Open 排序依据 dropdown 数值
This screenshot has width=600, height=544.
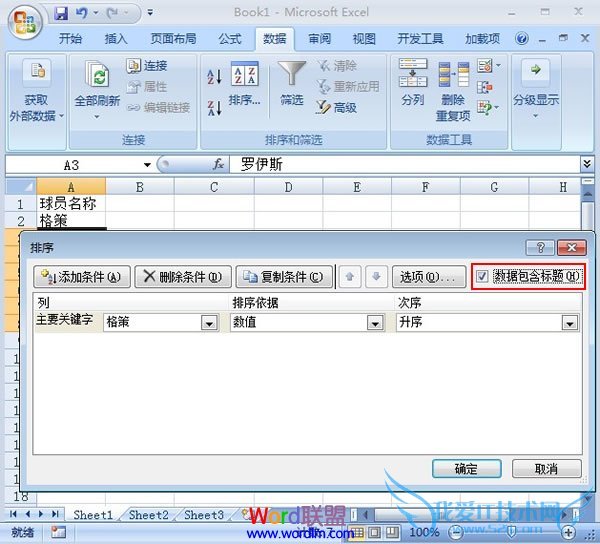click(x=375, y=322)
